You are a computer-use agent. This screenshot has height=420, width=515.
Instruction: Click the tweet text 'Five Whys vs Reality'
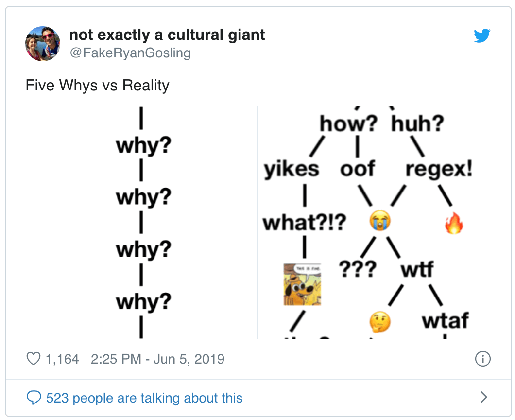tap(98, 85)
